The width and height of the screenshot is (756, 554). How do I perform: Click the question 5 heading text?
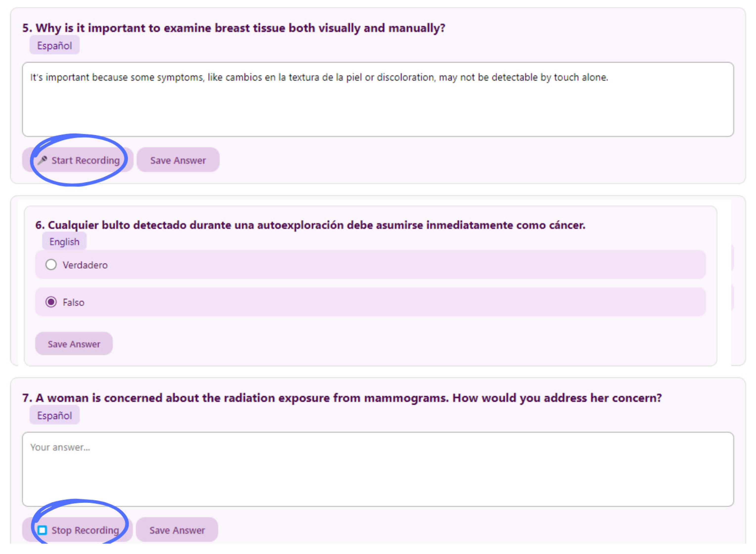coord(234,28)
